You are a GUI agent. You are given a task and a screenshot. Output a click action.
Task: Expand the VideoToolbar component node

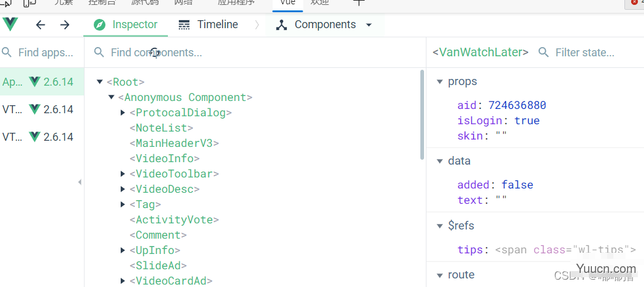(123, 174)
